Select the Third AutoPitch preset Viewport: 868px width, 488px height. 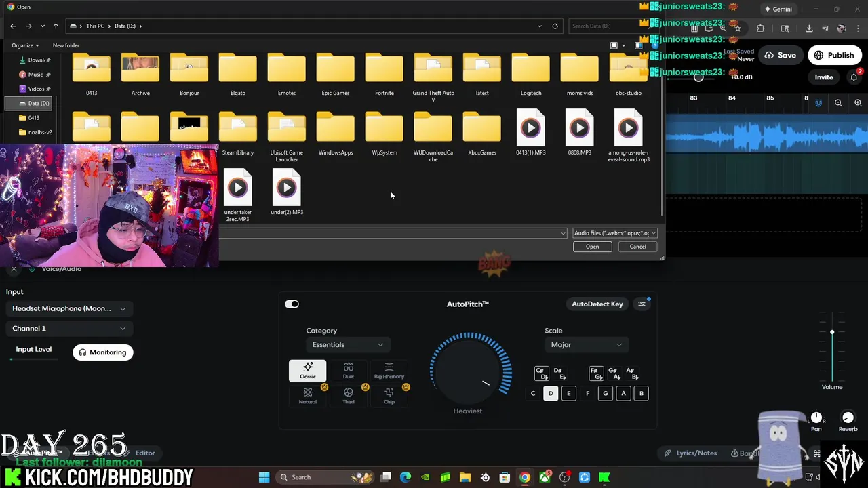(x=348, y=396)
